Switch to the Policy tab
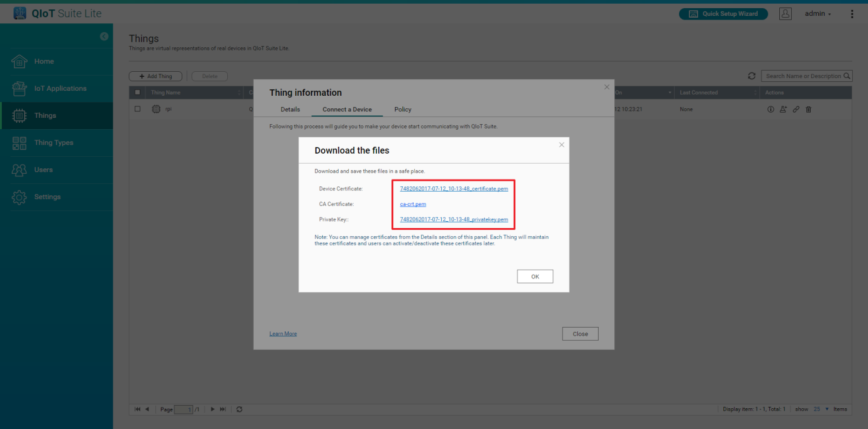This screenshot has width=868, height=429. [x=403, y=110]
